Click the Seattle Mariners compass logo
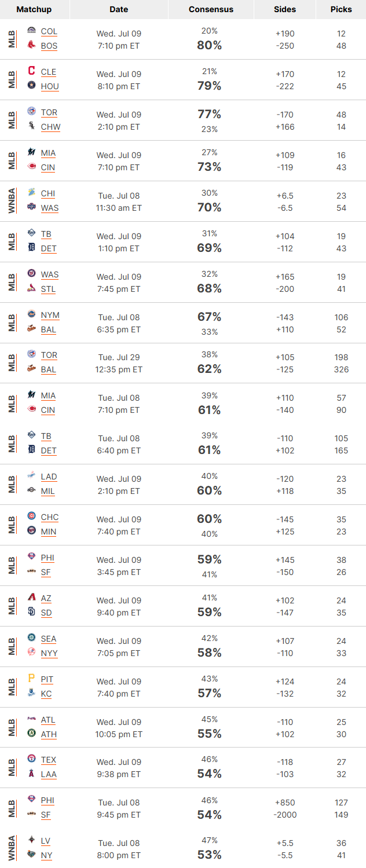Screen dimensions: 366x868 click(31, 638)
